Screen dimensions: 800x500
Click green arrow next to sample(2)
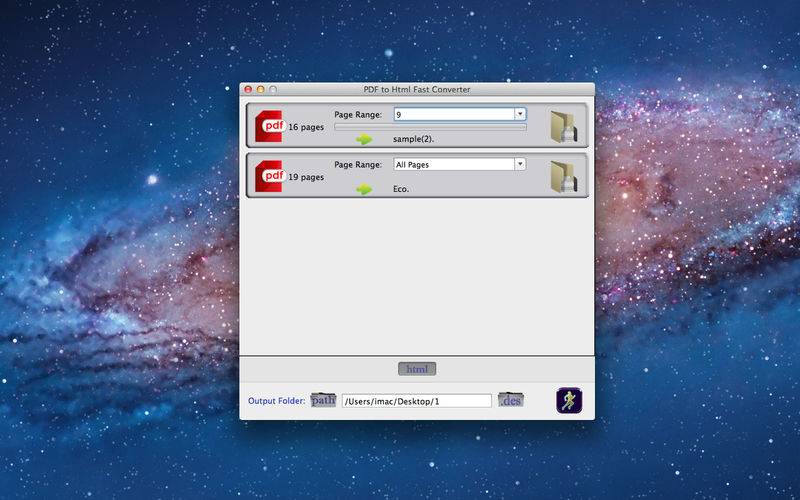(364, 140)
